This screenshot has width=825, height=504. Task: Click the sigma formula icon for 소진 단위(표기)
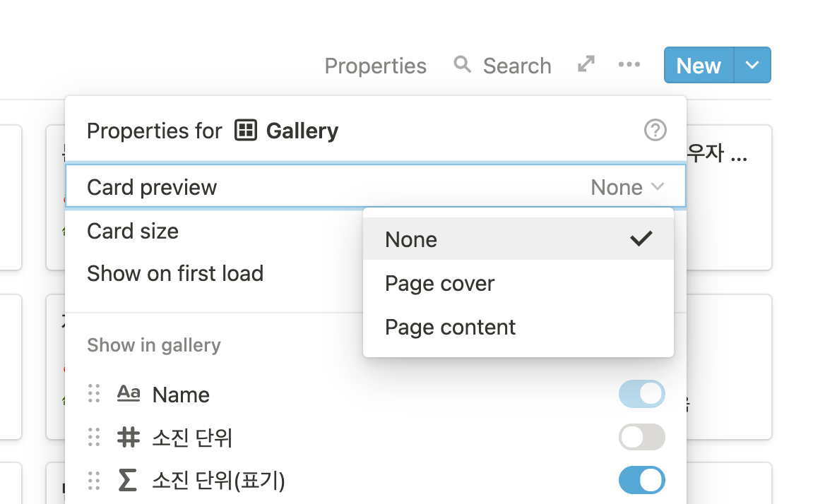pyautogui.click(x=127, y=481)
